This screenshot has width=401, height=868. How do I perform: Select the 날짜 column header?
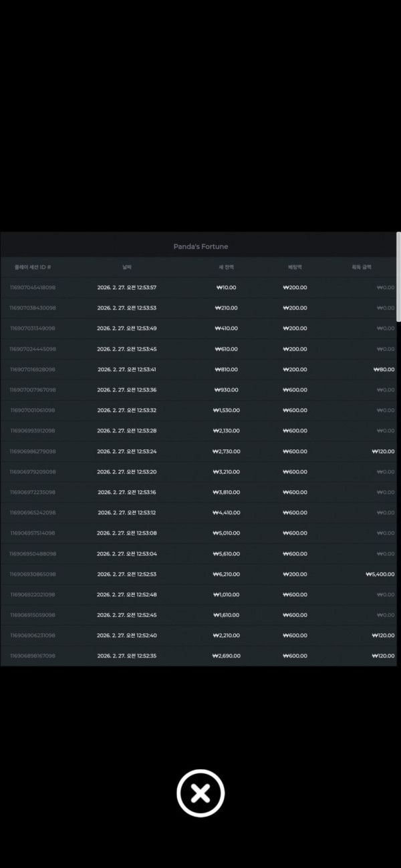tap(127, 267)
